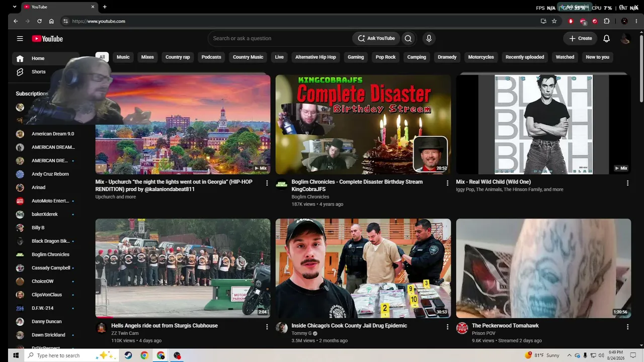
Task: Open a new browser tab
Action: tap(105, 7)
